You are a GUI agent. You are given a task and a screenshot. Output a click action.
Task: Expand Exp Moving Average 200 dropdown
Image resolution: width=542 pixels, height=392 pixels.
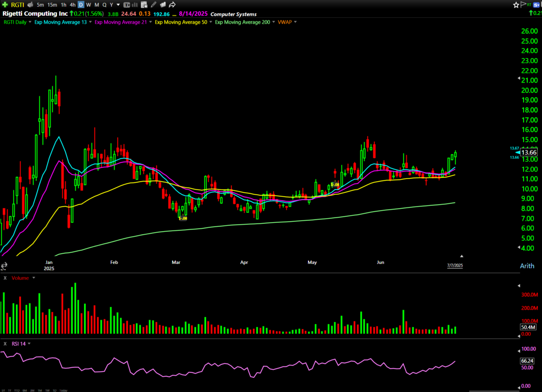(x=274, y=22)
